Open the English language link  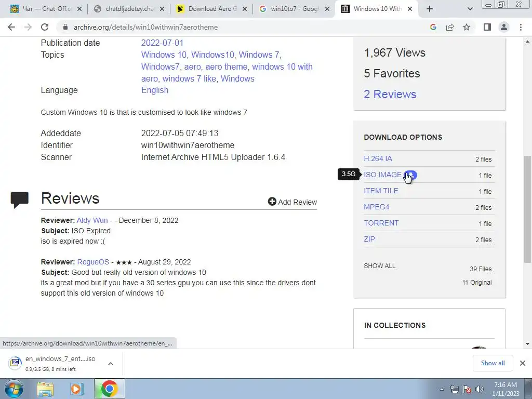click(155, 90)
